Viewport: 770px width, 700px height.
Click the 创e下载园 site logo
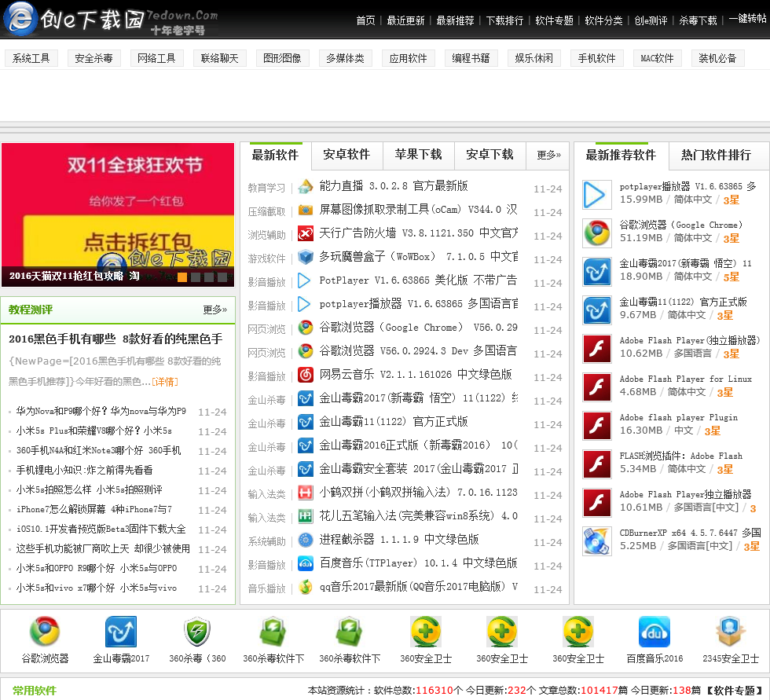(111, 20)
